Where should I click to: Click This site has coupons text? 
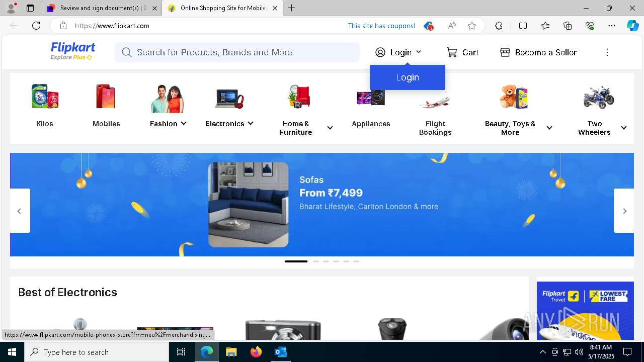pos(381,26)
